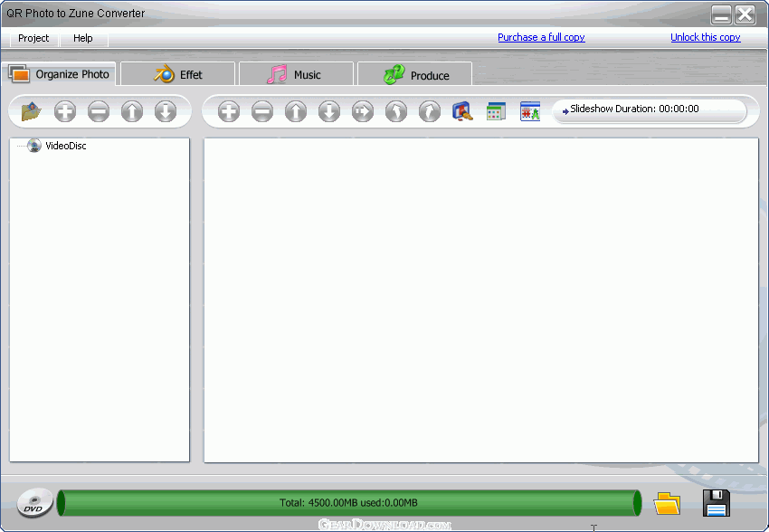The height and width of the screenshot is (532, 769).
Task: Move album up with left arrow-up button
Action: [x=132, y=111]
